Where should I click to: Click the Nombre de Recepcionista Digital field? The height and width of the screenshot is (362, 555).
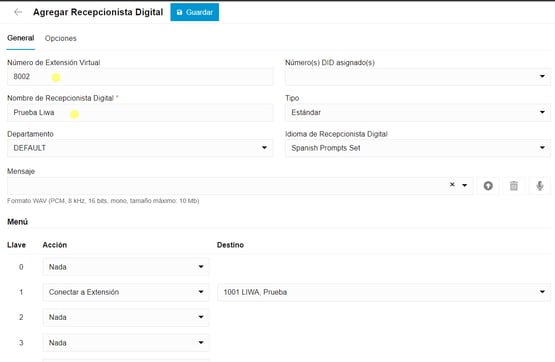point(140,113)
